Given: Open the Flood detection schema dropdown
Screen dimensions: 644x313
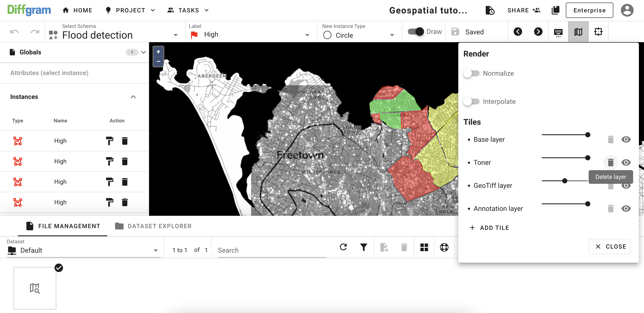Looking at the screenshot, I should (175, 35).
